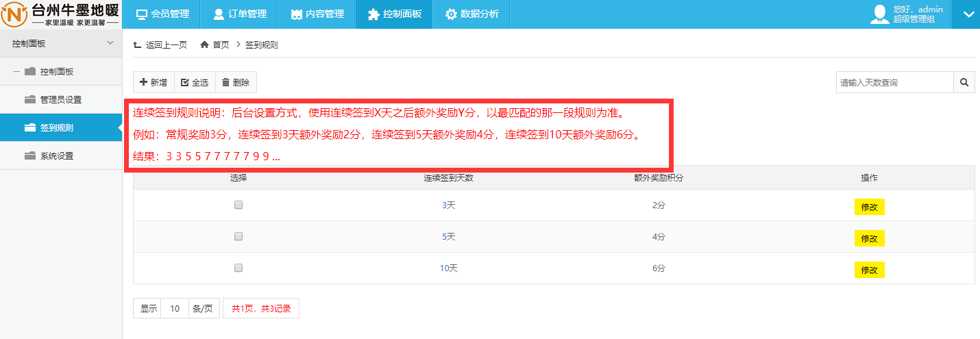Image resolution: width=980 pixels, height=339 pixels.
Task: Click the 共1页, 共3记录 pagination text
Action: click(261, 309)
